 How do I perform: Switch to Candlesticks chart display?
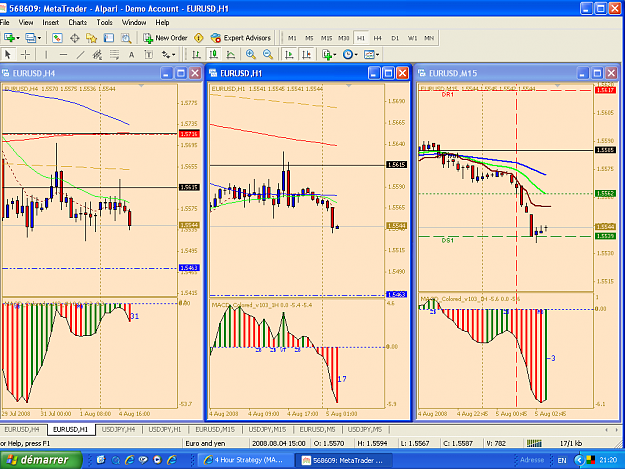click(x=214, y=54)
